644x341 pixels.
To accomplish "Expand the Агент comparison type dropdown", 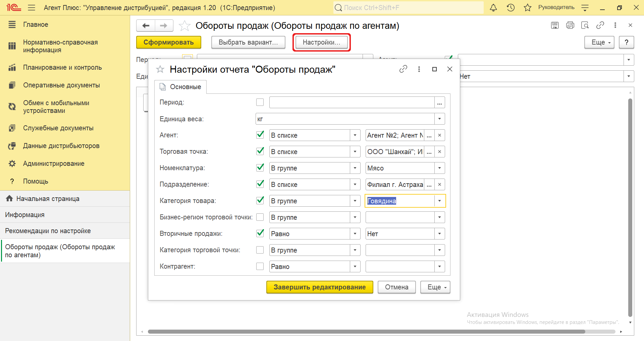I will [355, 135].
